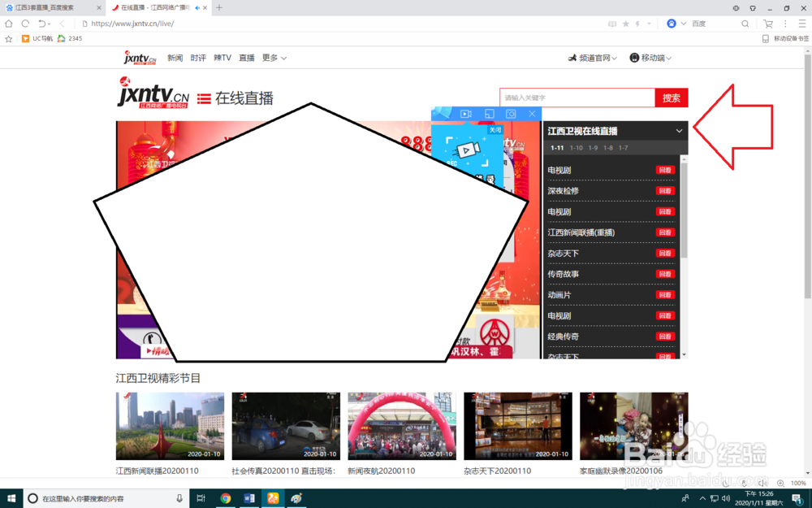This screenshot has width=812, height=508.
Task: Close the blue floating video toolbar
Action: click(x=532, y=114)
